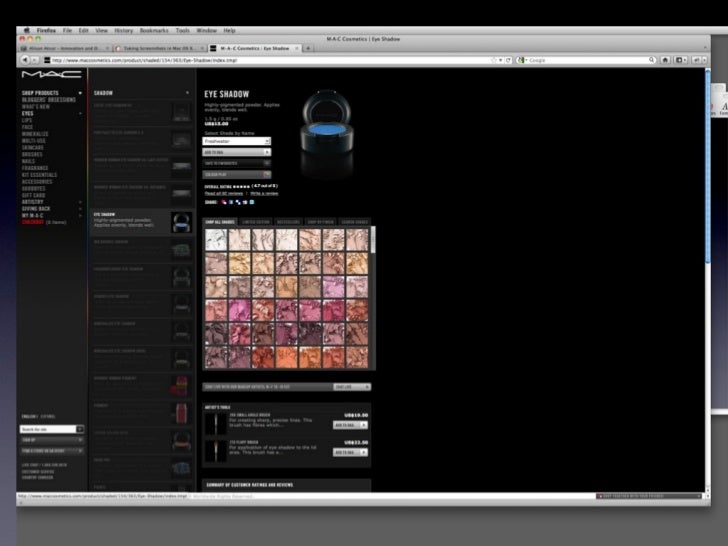
Task: Select the highlighted Eye Shadow thumbnail in product list
Action: click(x=180, y=221)
